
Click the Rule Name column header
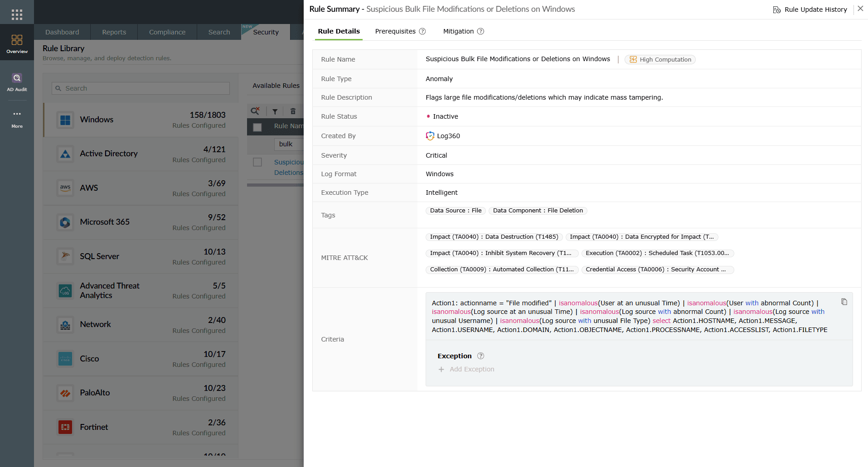[x=289, y=126]
